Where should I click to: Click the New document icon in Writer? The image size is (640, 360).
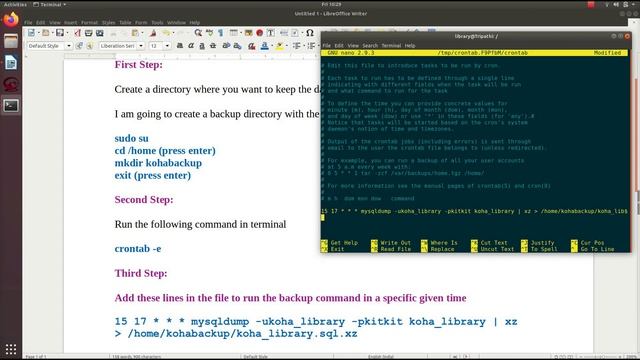click(x=31, y=33)
